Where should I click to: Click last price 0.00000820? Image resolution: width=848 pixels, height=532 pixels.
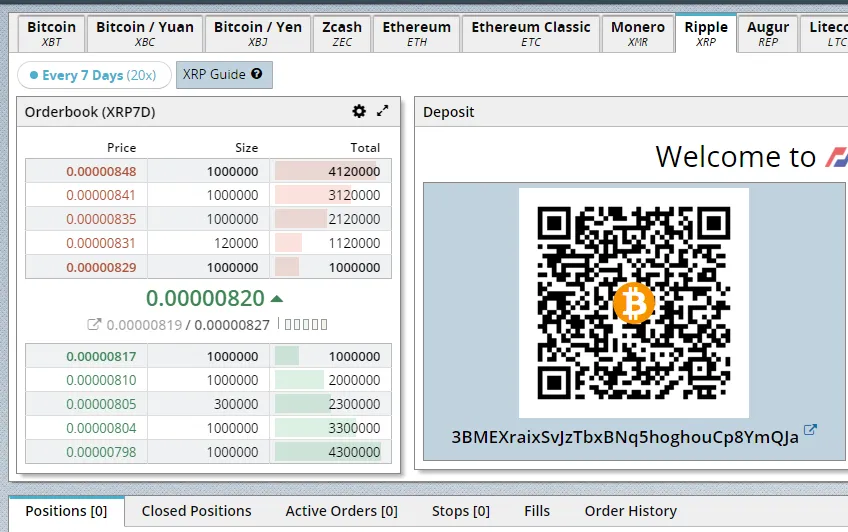tap(205, 298)
